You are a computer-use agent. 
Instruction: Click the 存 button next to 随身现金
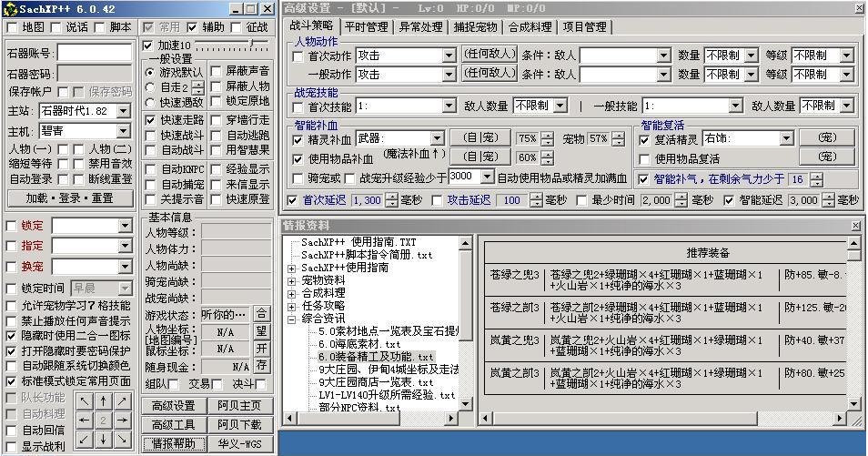(x=261, y=366)
